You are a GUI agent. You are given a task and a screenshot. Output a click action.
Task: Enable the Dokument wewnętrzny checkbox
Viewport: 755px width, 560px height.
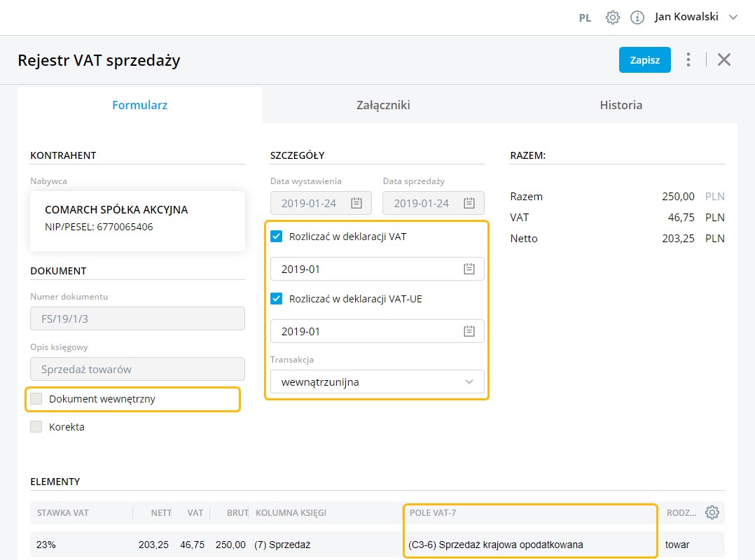coord(36,399)
